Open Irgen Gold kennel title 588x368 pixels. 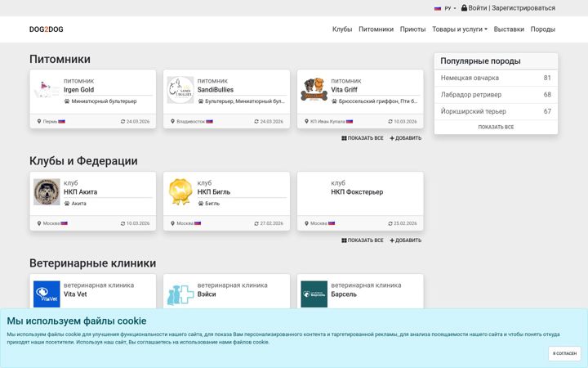coord(78,90)
